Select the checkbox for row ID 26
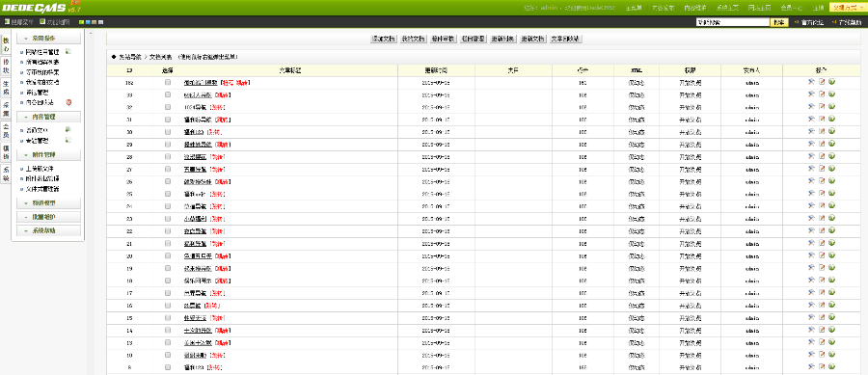Screen dimensions: 868x375 coord(168,181)
